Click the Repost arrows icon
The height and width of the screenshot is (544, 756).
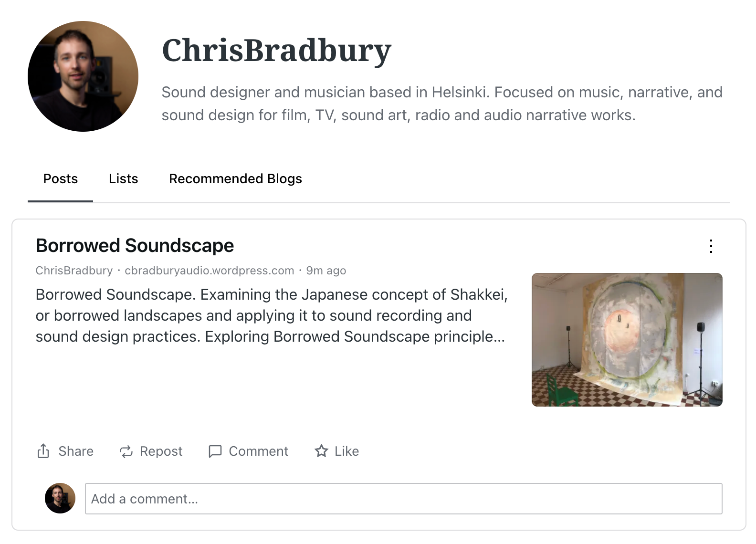point(126,451)
